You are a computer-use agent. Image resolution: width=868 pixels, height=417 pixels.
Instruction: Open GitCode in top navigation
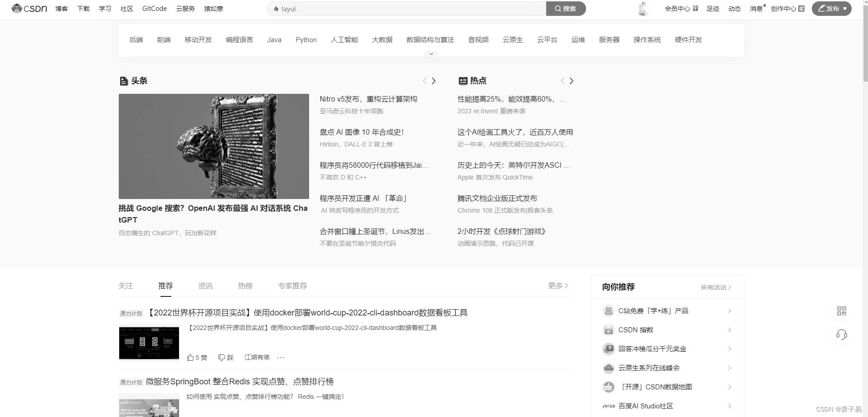pyautogui.click(x=154, y=9)
